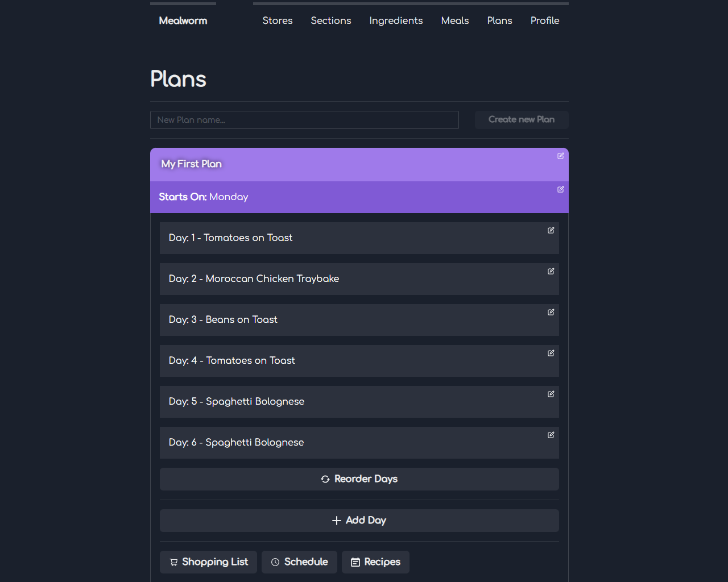The image size is (728, 582).
Task: Edit Day 1 Tomatoes on Toast
Action: (551, 230)
